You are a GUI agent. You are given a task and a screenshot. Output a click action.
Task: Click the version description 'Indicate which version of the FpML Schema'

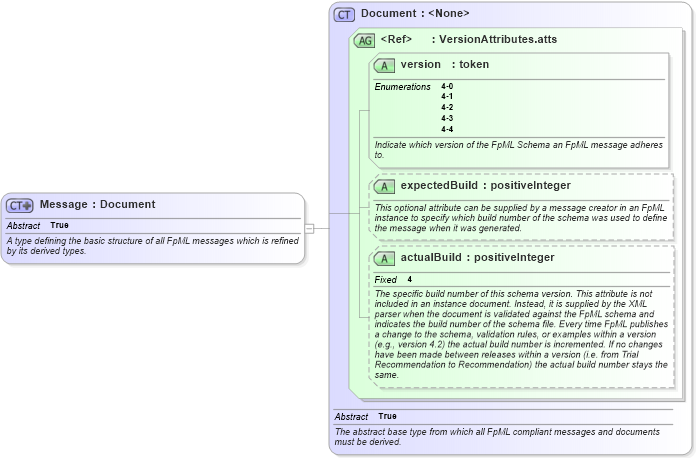(518, 150)
